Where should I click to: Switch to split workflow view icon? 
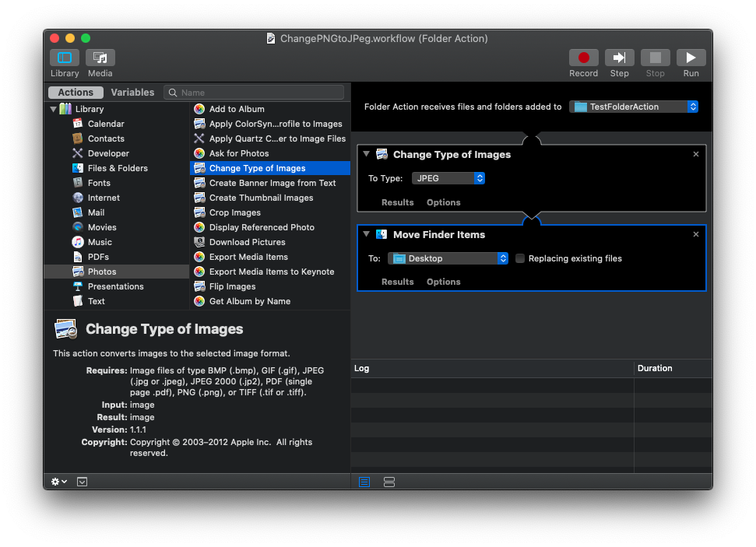pyautogui.click(x=389, y=482)
